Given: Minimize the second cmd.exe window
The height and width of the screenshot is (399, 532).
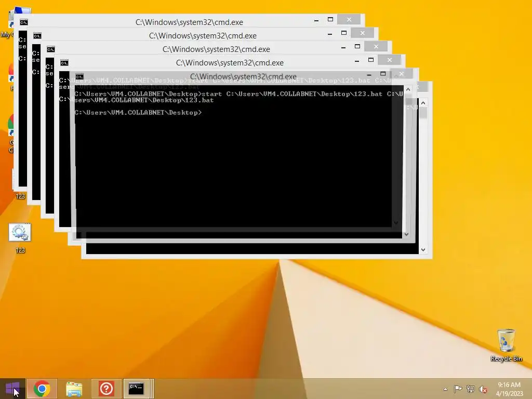Looking at the screenshot, I should click(x=330, y=34).
